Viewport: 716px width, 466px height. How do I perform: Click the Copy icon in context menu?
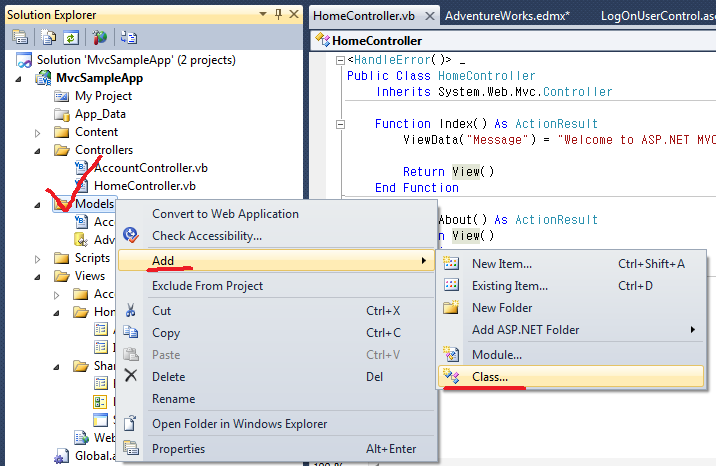(x=131, y=332)
